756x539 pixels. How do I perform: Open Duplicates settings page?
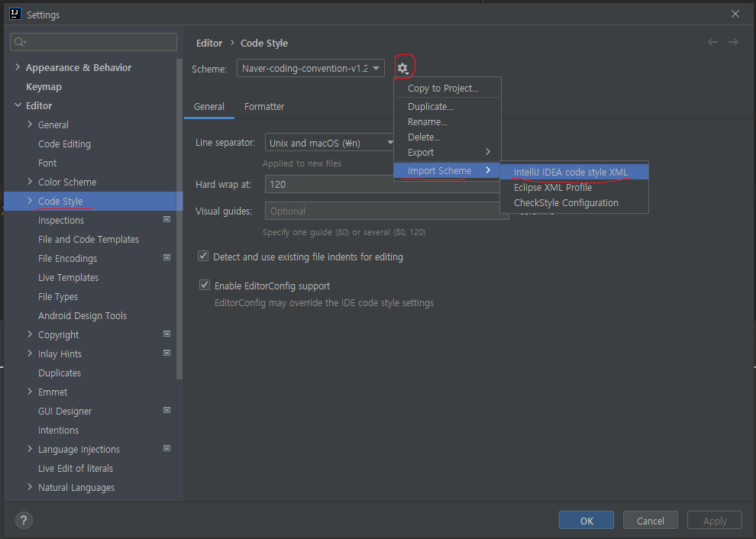click(60, 373)
